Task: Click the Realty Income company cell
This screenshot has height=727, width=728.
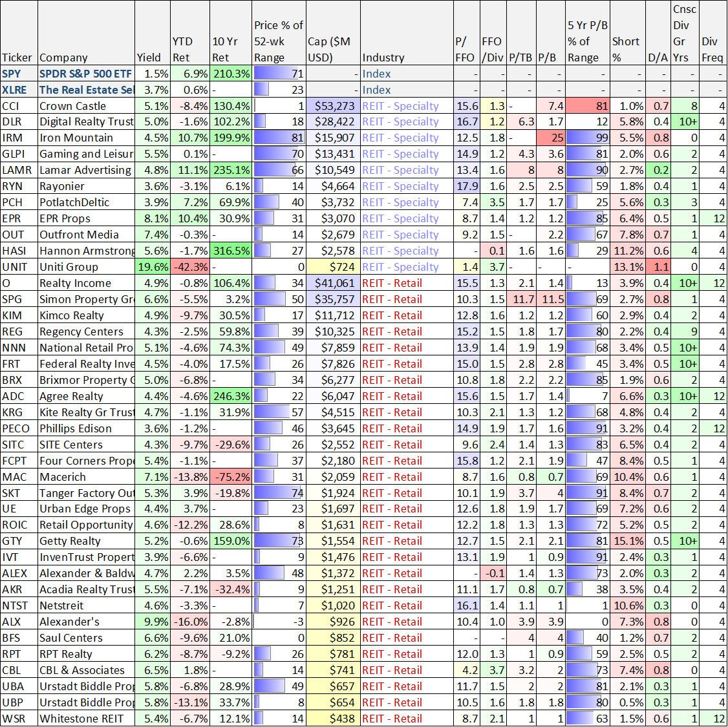Action: [x=87, y=283]
